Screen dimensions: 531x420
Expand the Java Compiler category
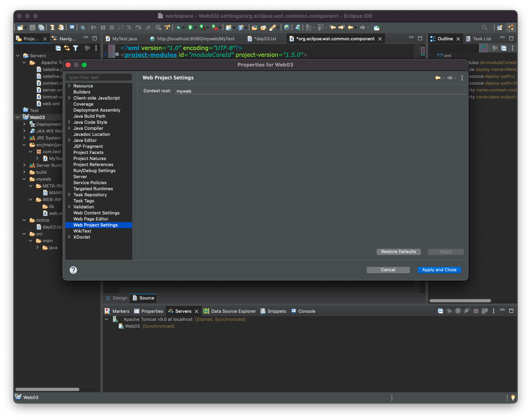69,128
